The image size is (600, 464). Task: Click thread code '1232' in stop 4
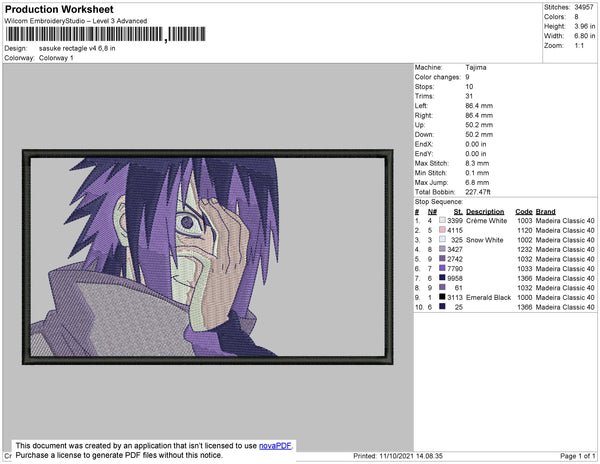point(525,249)
